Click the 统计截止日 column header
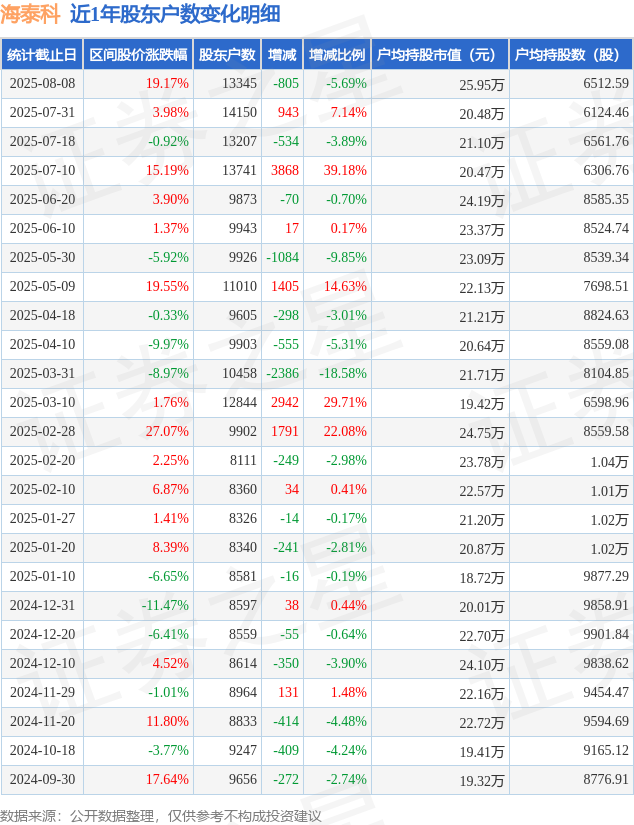Viewport: 634px width, 825px height. (x=42, y=55)
